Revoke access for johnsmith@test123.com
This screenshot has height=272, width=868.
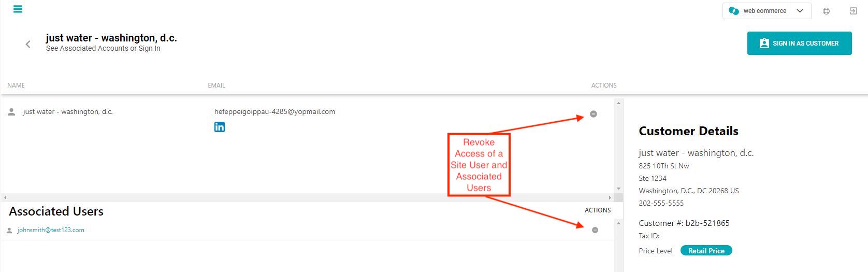tap(595, 230)
